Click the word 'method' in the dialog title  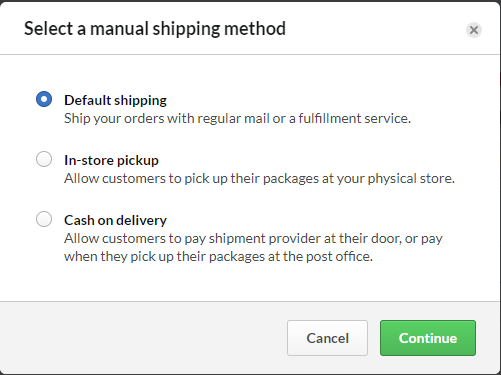[255, 29]
